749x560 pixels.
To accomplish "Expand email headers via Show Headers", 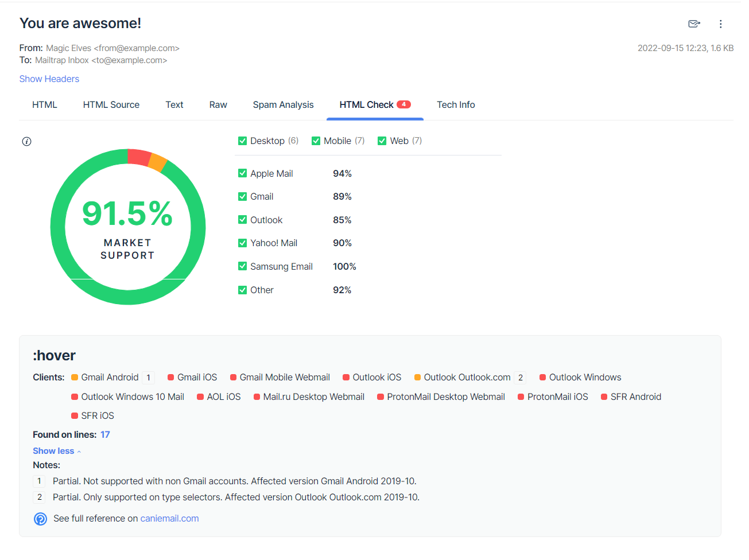I will 49,79.
